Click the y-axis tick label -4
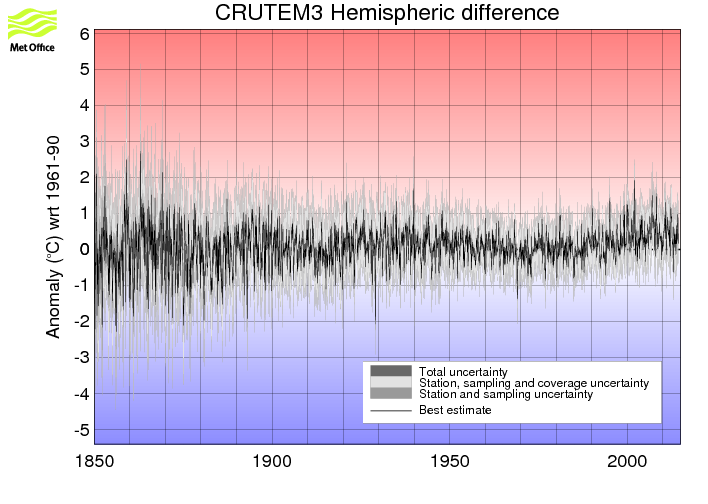The image size is (708, 504). pyautogui.click(x=82, y=394)
